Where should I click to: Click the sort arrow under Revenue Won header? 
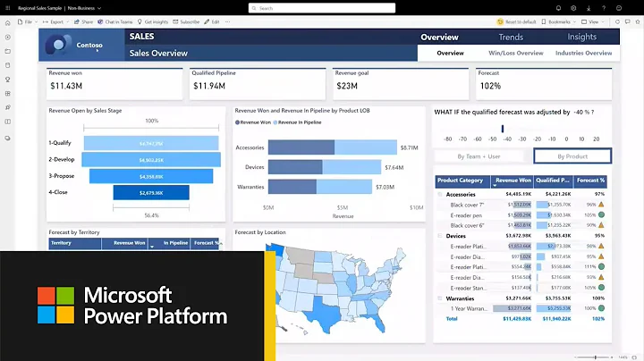point(495,186)
